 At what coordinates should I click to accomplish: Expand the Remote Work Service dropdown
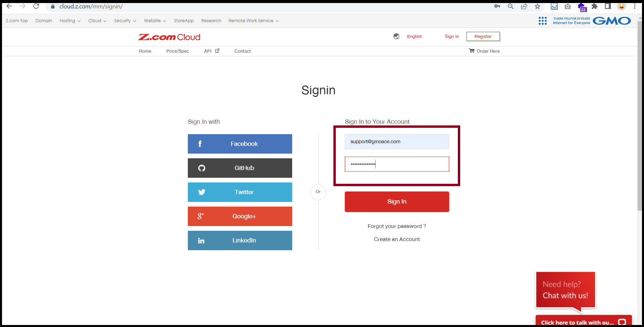pyautogui.click(x=254, y=21)
